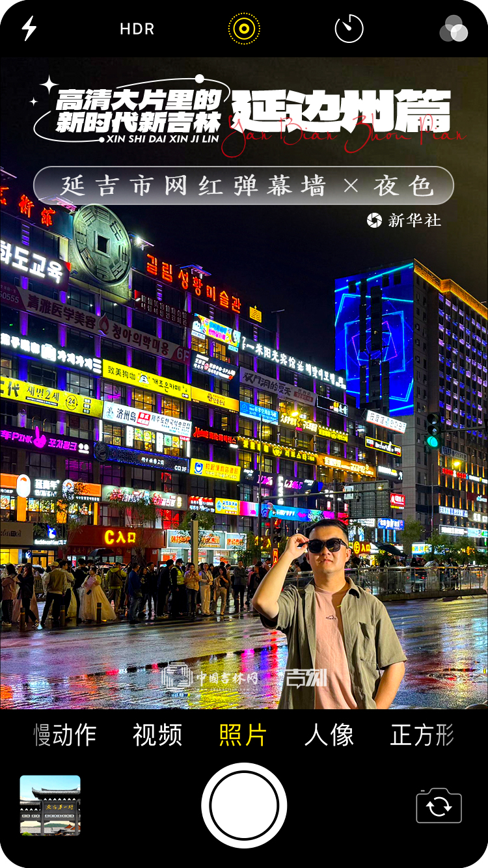Open the self-timer icon
This screenshot has height=868, width=488.
coord(349,29)
